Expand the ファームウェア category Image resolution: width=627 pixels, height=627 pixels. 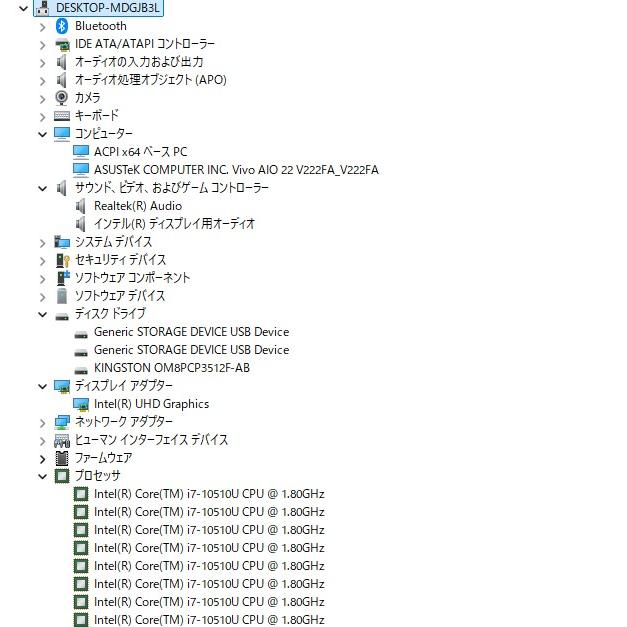click(42, 459)
